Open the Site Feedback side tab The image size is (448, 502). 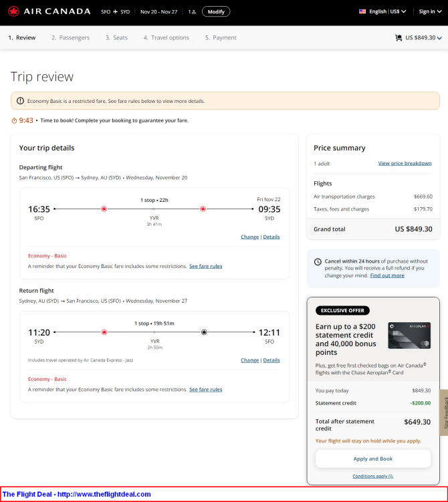445,412
